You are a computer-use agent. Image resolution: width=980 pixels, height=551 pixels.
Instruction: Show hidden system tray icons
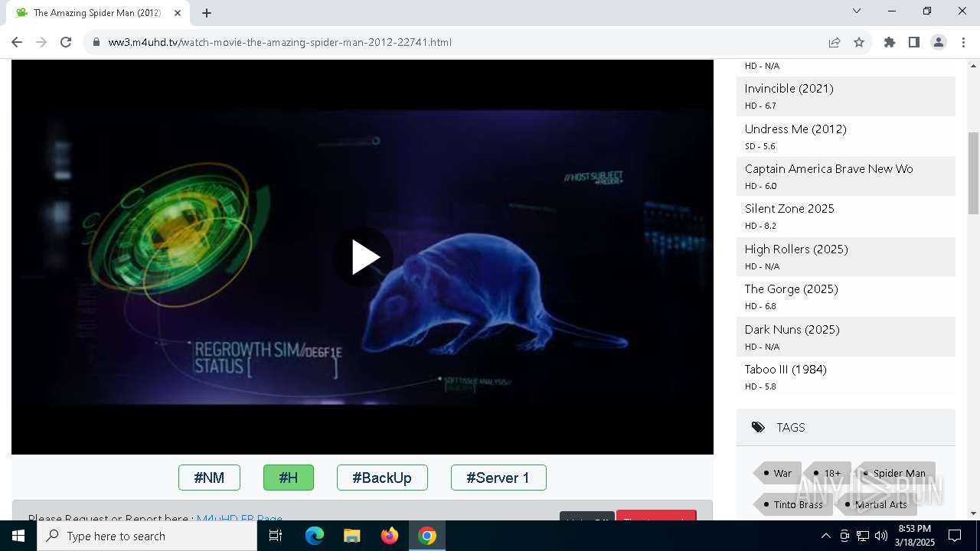(x=825, y=536)
